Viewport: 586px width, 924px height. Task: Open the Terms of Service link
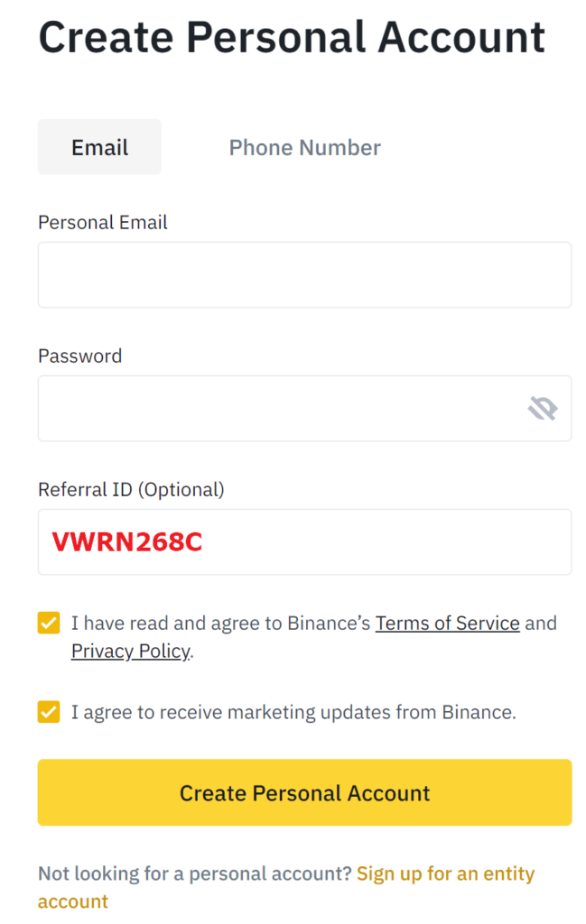tap(448, 624)
